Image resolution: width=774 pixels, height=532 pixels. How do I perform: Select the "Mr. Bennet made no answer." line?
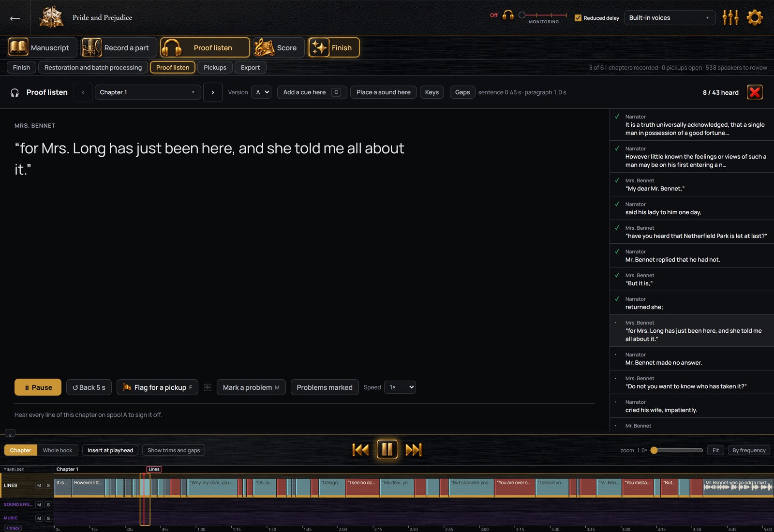(692, 359)
